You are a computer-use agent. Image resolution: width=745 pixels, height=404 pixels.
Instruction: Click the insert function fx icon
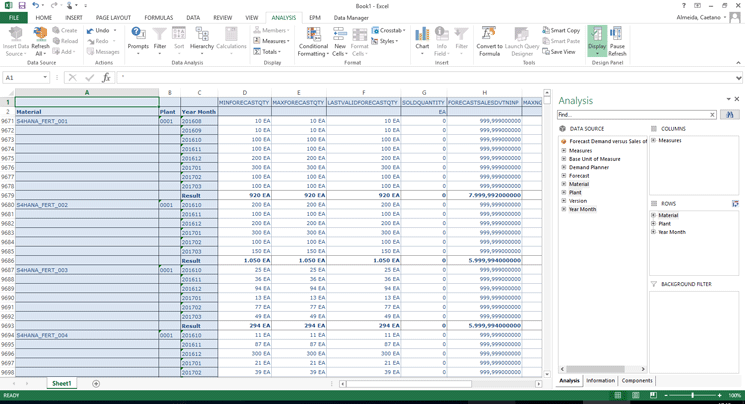pyautogui.click(x=106, y=77)
